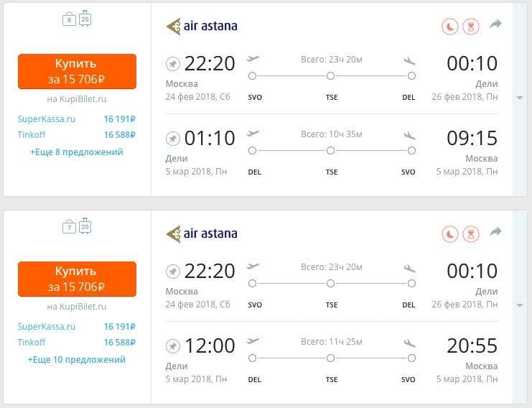Pin the 22:20 Moscow departure, first ticket
Viewport: 532px width, 408px height.
tap(173, 64)
